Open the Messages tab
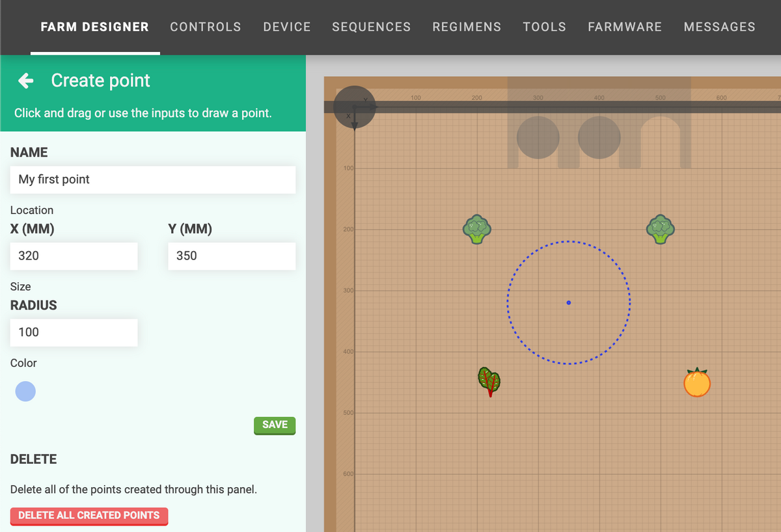This screenshot has width=781, height=532. 720,27
